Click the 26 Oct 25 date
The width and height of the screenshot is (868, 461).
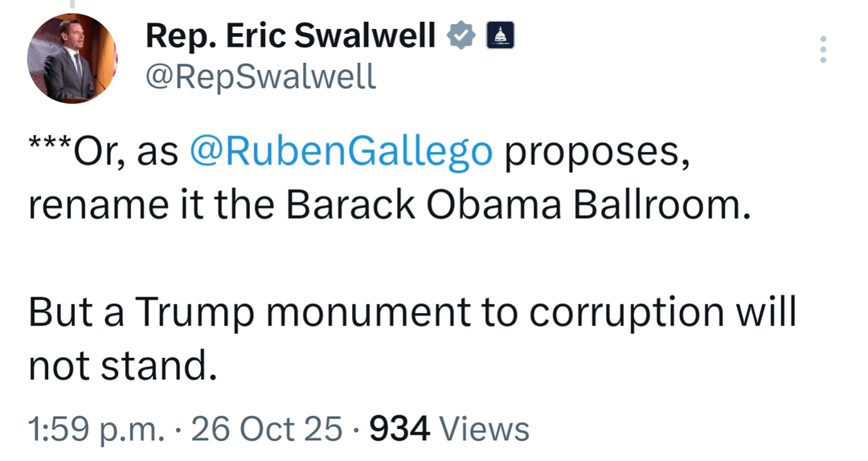point(268,428)
